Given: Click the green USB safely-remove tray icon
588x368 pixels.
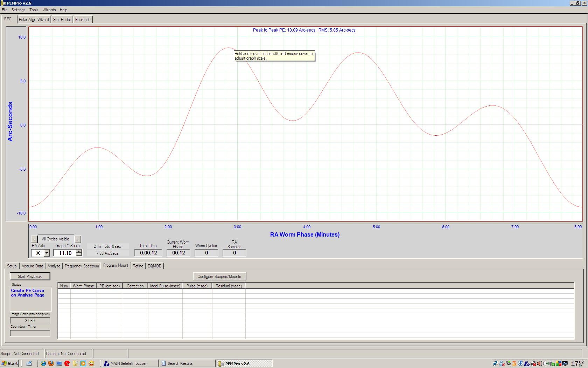Looking at the screenshot, I should click(x=552, y=363).
